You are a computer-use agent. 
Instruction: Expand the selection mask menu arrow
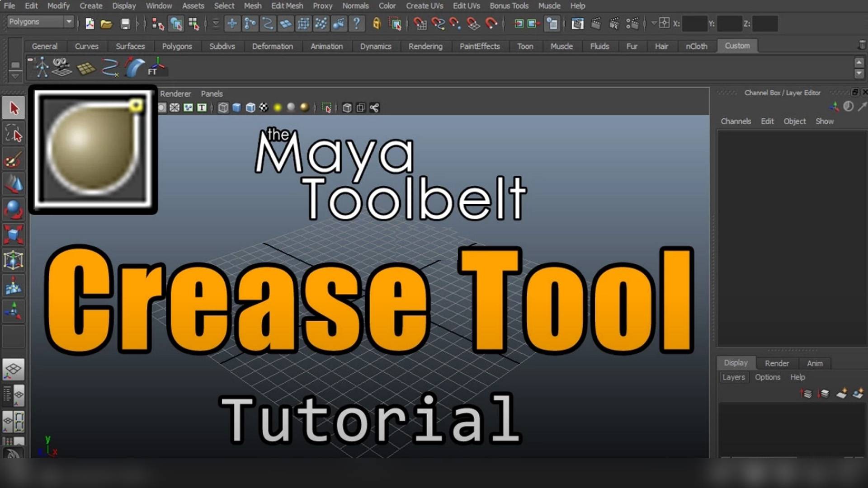coord(216,23)
